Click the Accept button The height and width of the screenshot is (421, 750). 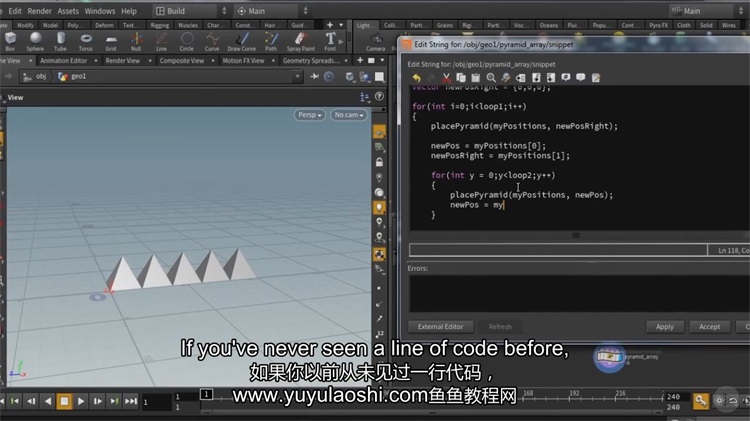pyautogui.click(x=709, y=327)
